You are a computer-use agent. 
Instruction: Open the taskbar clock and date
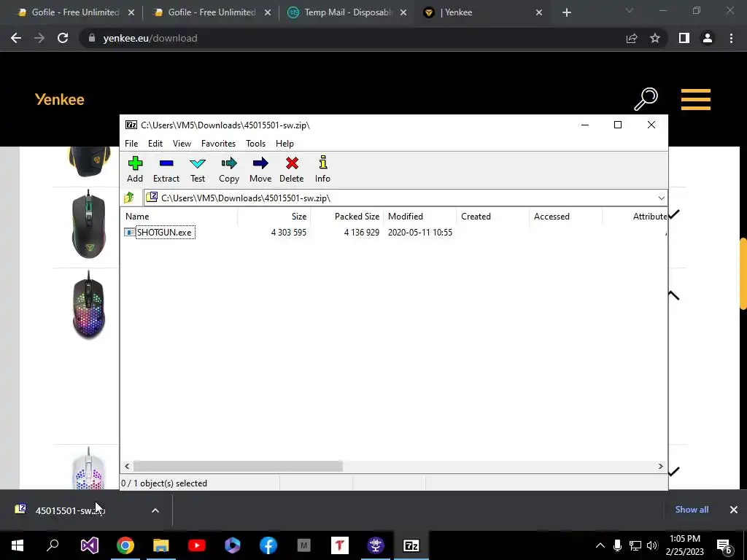pyautogui.click(x=684, y=545)
